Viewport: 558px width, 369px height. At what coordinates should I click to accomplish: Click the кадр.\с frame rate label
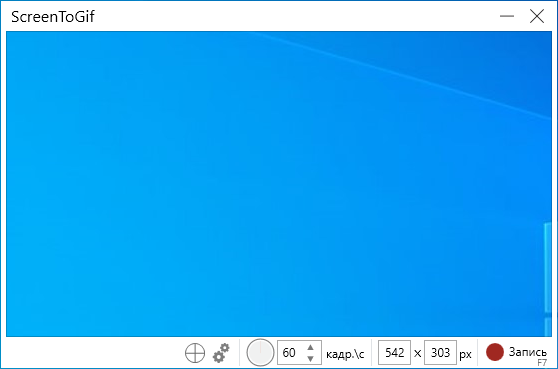pyautogui.click(x=345, y=354)
